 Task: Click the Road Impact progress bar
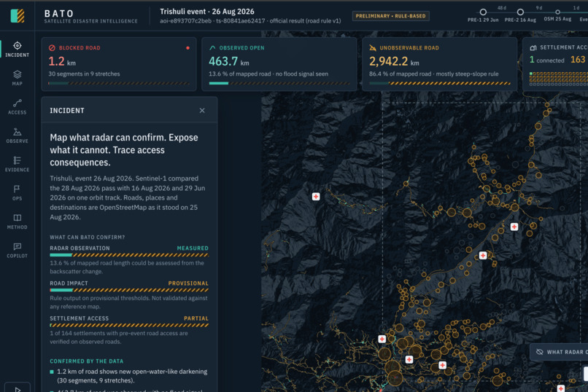point(129,290)
